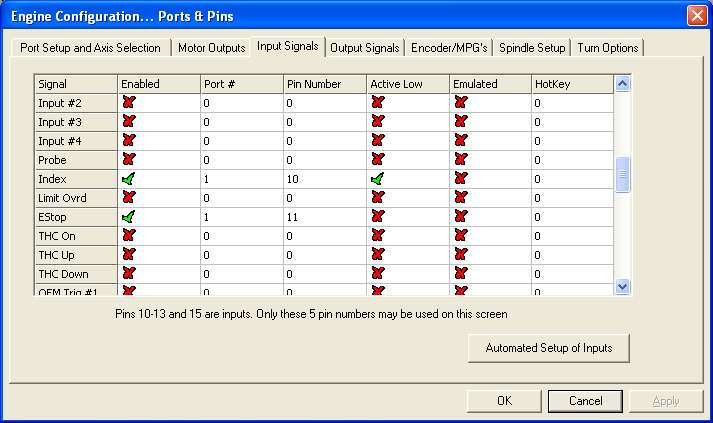Click scrollbar down arrow in signal list
This screenshot has width=713, height=423.
[622, 287]
